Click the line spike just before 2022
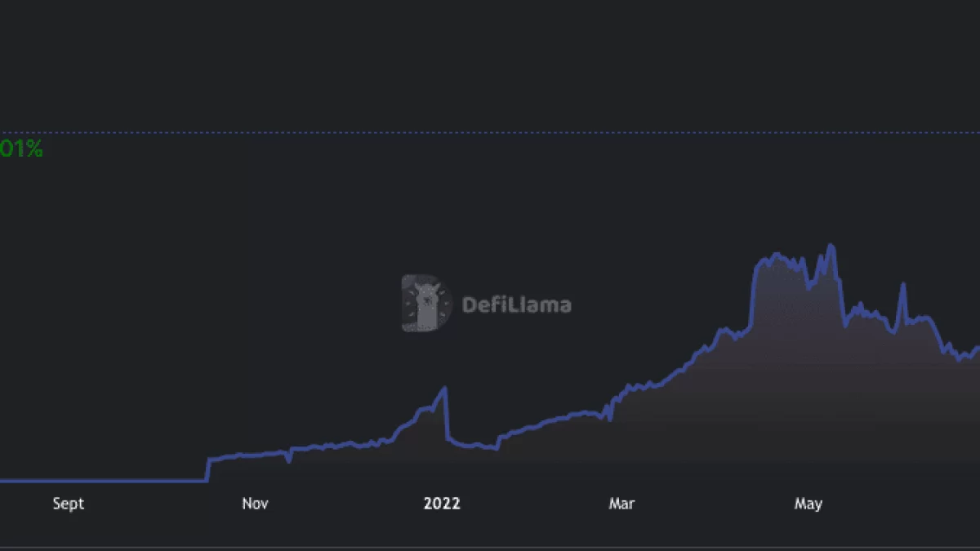Image resolution: width=980 pixels, height=551 pixels. 444,388
